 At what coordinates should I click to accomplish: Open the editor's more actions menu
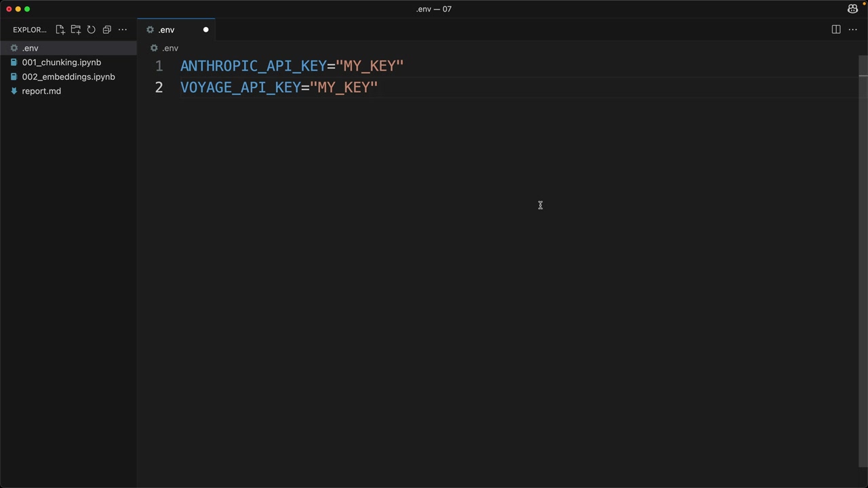[853, 30]
